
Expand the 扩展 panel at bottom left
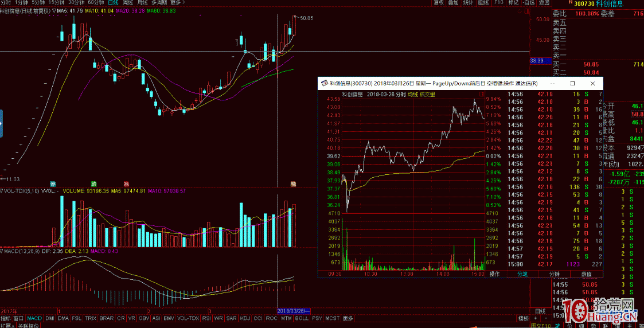[7, 326]
